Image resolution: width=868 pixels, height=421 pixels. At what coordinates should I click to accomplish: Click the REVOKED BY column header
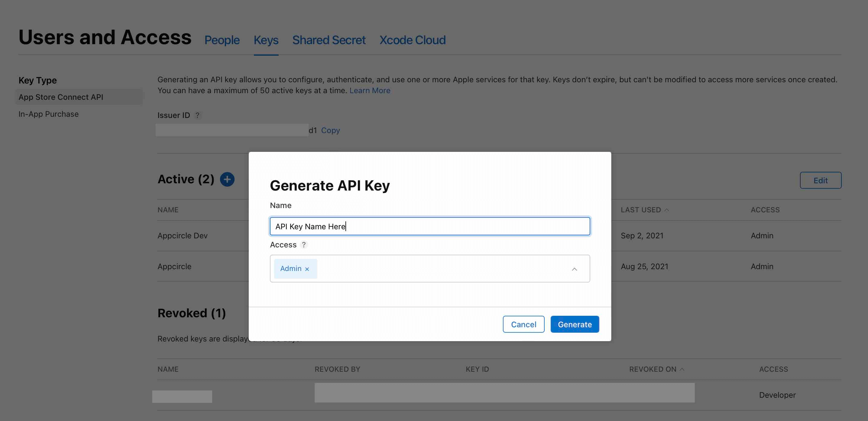click(x=337, y=369)
